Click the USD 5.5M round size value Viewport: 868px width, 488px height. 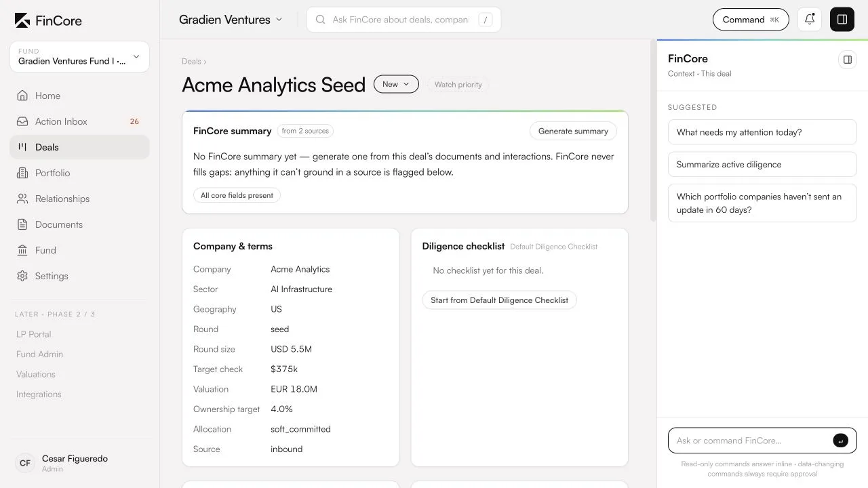(292, 349)
